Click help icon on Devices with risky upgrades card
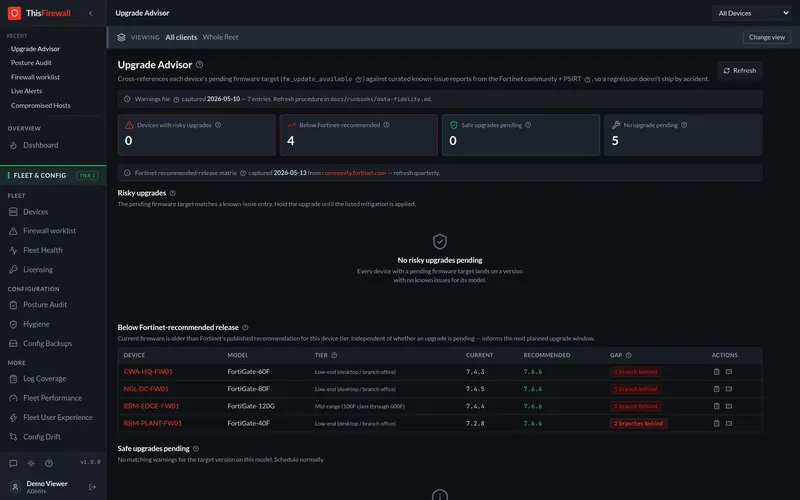This screenshot has height=500, width=800. tap(218, 125)
